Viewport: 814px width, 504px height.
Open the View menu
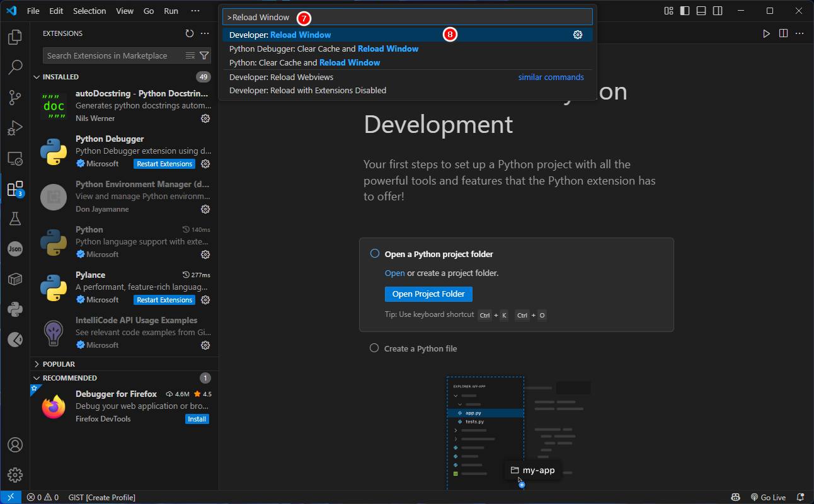(125, 11)
